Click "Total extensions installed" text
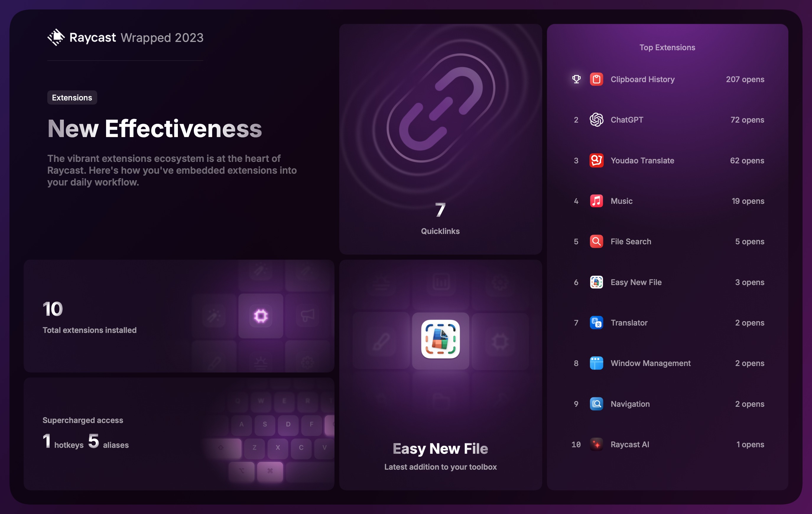This screenshot has height=514, width=812. click(x=89, y=330)
